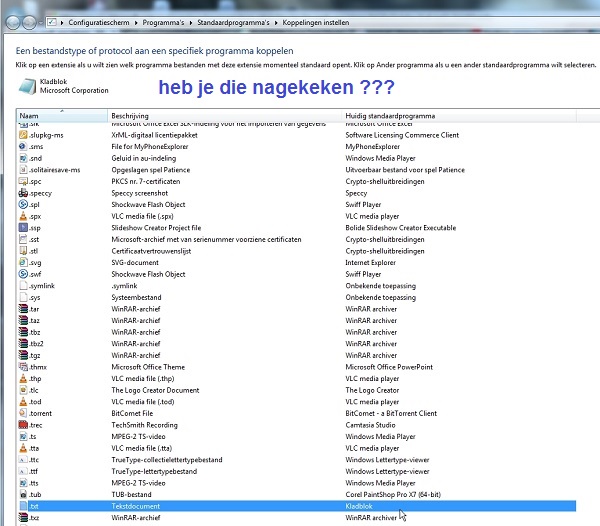Open the Standaardprogramma's breadcrumb
Image resolution: width=600 pixels, height=526 pixels.
233,23
